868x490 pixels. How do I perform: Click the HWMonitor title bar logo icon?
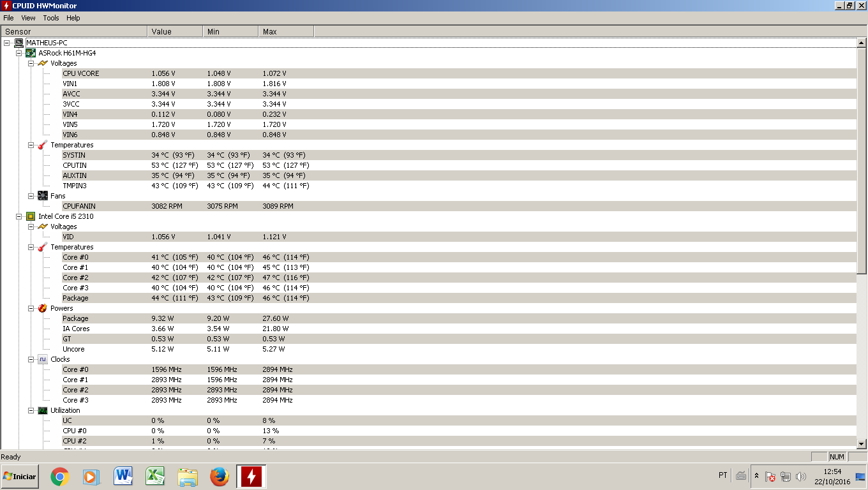6,5
